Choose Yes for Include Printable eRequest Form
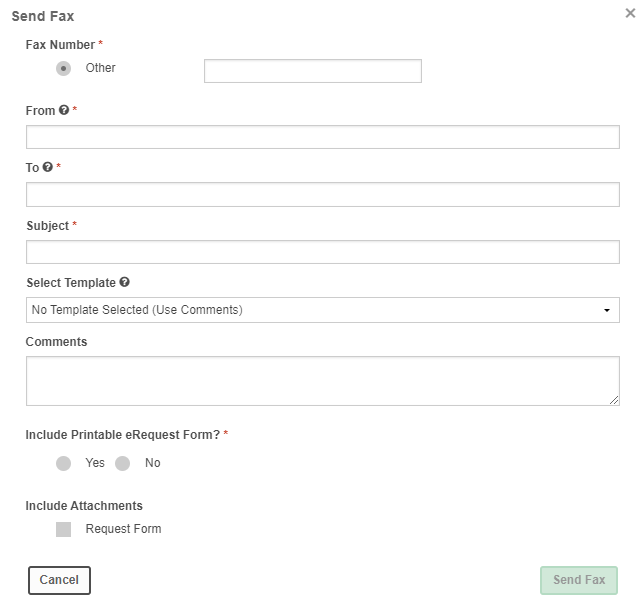Screen dimensions: 639x607 64,464
